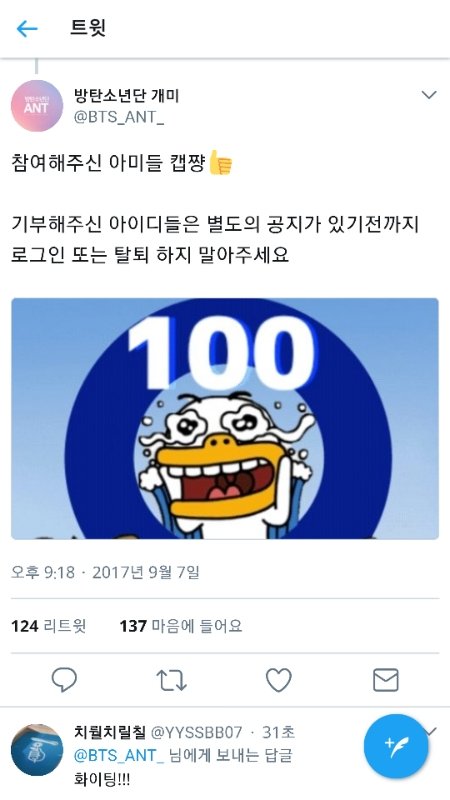Expand tweet options chevron beside 방탄소년단 개미

429,95
